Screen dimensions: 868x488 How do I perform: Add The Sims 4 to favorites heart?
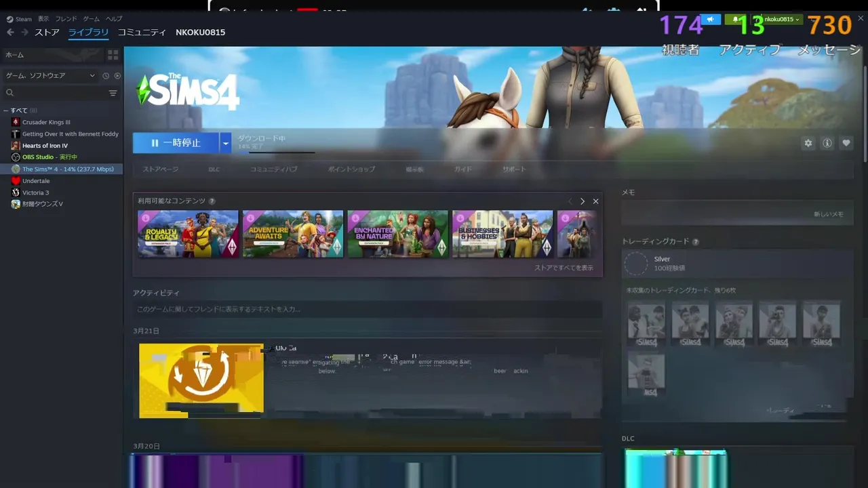[x=846, y=143]
